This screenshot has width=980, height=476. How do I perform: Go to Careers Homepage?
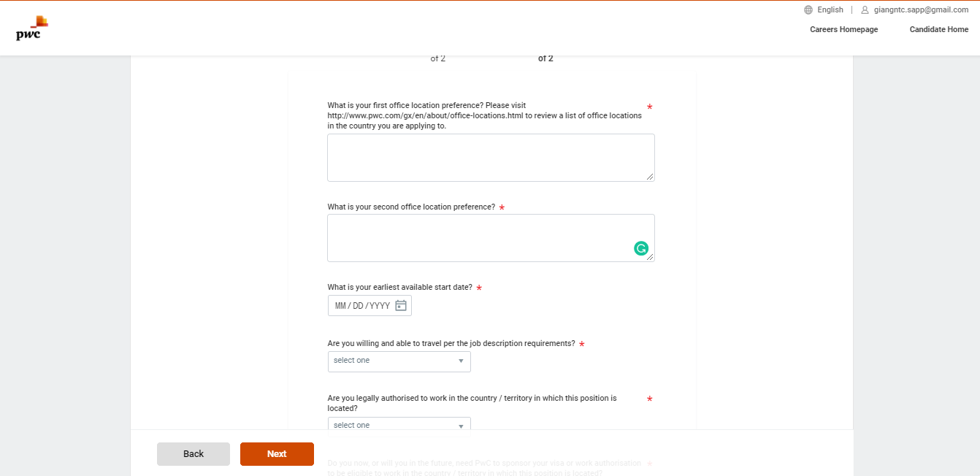click(843, 30)
